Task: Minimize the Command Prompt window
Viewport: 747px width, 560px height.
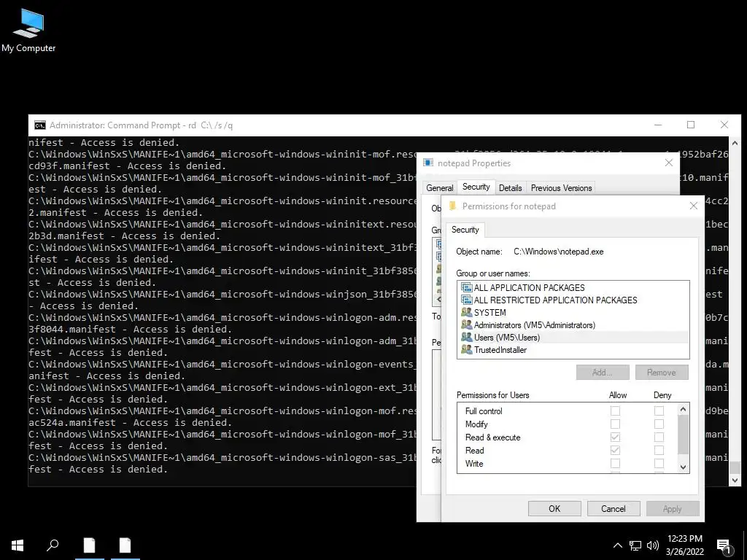Action: pyautogui.click(x=658, y=125)
